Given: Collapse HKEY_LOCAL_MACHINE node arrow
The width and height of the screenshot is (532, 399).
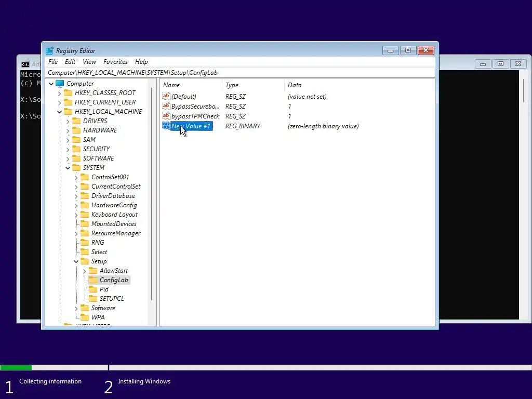Looking at the screenshot, I should [x=59, y=112].
